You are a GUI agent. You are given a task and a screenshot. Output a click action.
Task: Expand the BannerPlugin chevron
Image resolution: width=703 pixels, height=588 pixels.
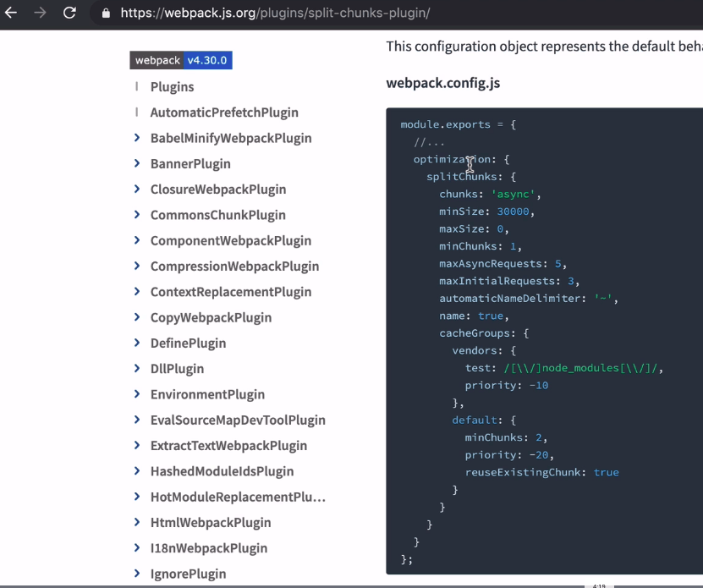point(137,163)
